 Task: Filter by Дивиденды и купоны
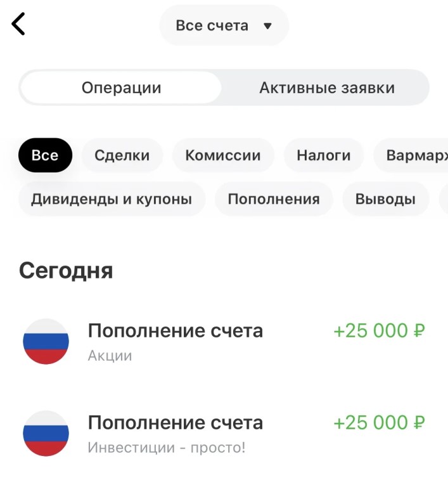(112, 199)
